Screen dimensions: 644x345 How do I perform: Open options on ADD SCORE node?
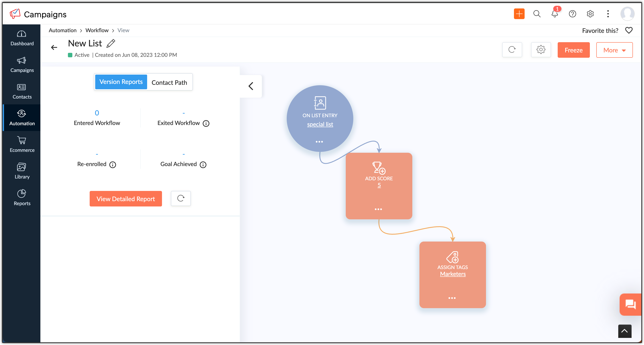click(x=378, y=209)
